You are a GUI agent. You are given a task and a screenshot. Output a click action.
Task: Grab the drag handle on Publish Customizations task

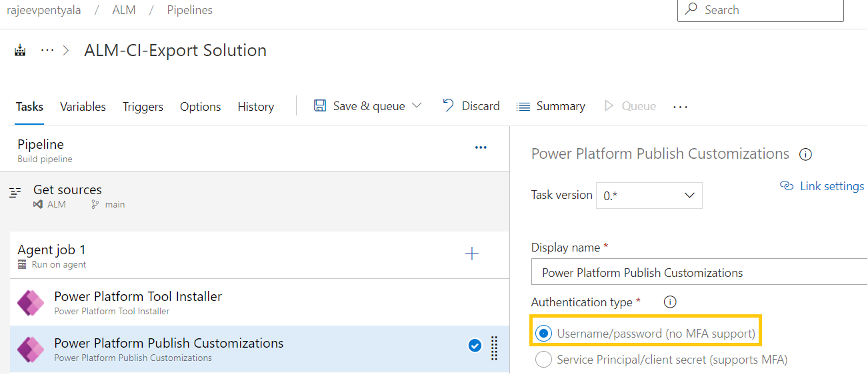pos(494,348)
